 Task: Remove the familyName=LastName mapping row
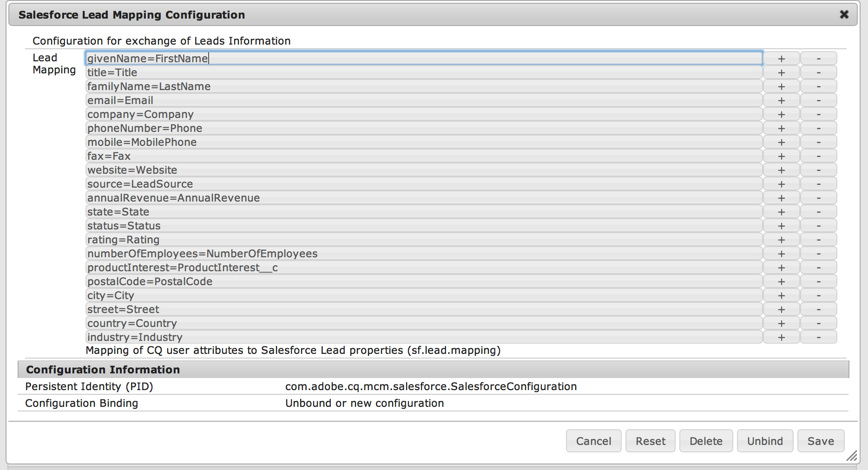click(819, 86)
